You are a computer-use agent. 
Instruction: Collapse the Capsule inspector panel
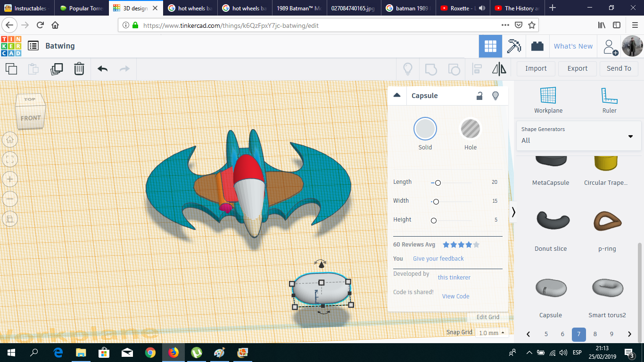click(x=397, y=95)
